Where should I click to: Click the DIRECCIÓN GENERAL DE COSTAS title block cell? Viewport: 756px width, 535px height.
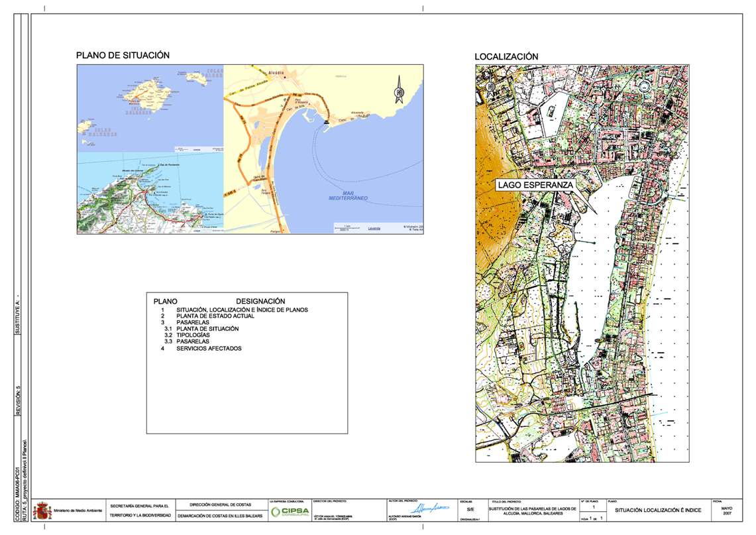[219, 505]
